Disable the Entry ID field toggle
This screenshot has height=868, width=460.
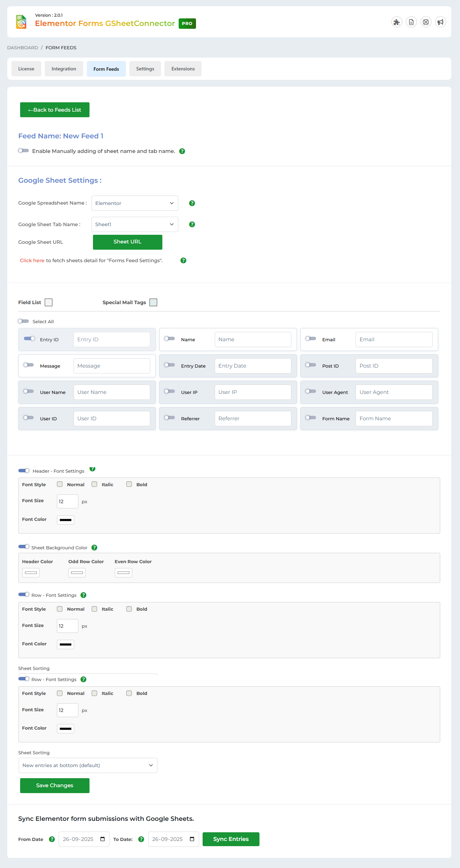click(29, 339)
